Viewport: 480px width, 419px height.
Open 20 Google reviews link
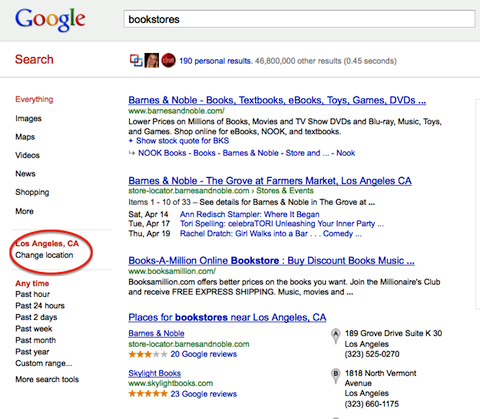(204, 354)
